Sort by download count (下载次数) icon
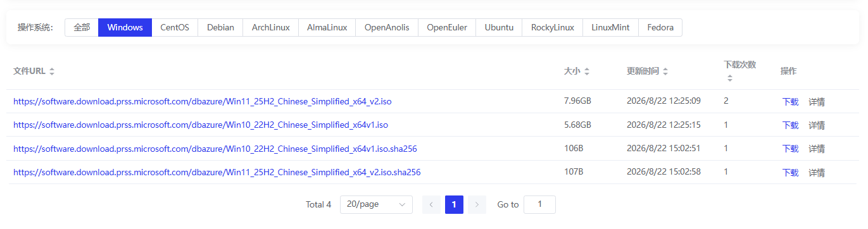868x229 pixels. (730, 78)
